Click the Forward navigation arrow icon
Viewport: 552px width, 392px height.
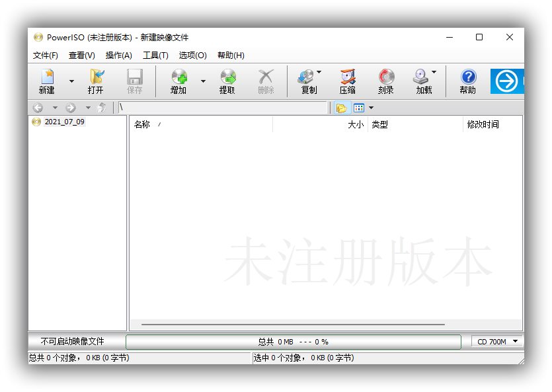click(x=71, y=108)
